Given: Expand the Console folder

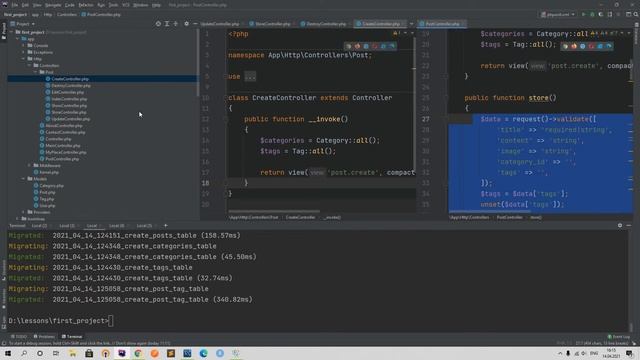Looking at the screenshot, I should tap(24, 45).
